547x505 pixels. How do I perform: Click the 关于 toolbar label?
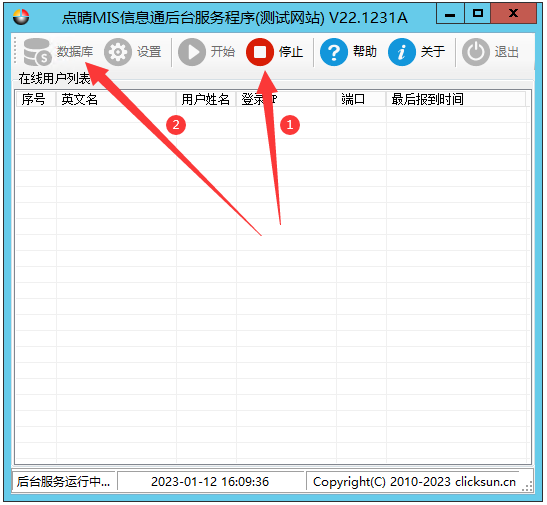433,52
